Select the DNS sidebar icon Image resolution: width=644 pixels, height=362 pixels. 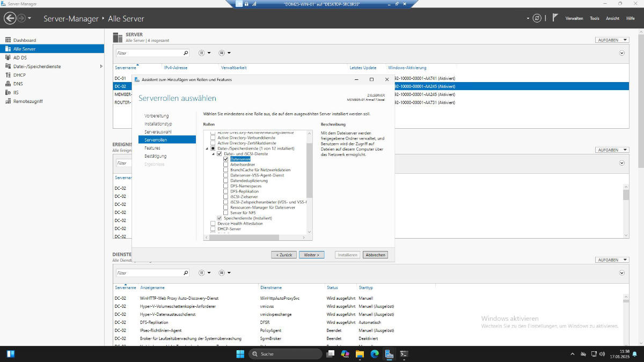pyautogui.click(x=8, y=84)
